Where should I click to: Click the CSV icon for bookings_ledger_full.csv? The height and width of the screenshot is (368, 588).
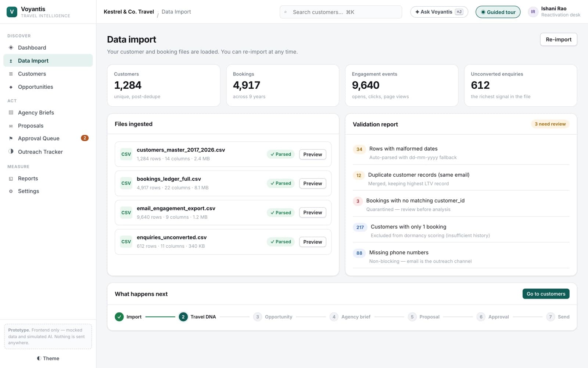(126, 183)
